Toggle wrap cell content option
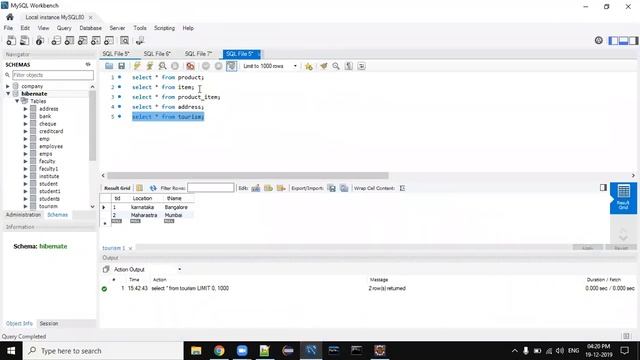 [402, 188]
